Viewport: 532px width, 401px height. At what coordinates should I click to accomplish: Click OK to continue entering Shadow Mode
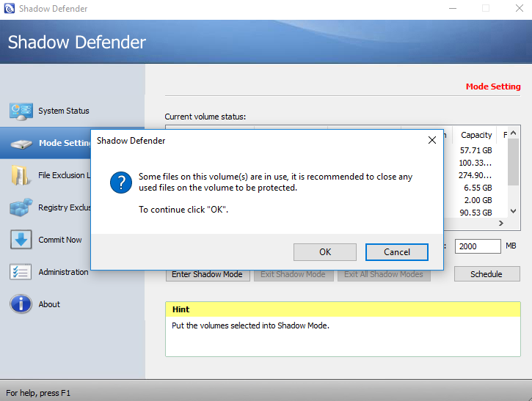pos(324,252)
